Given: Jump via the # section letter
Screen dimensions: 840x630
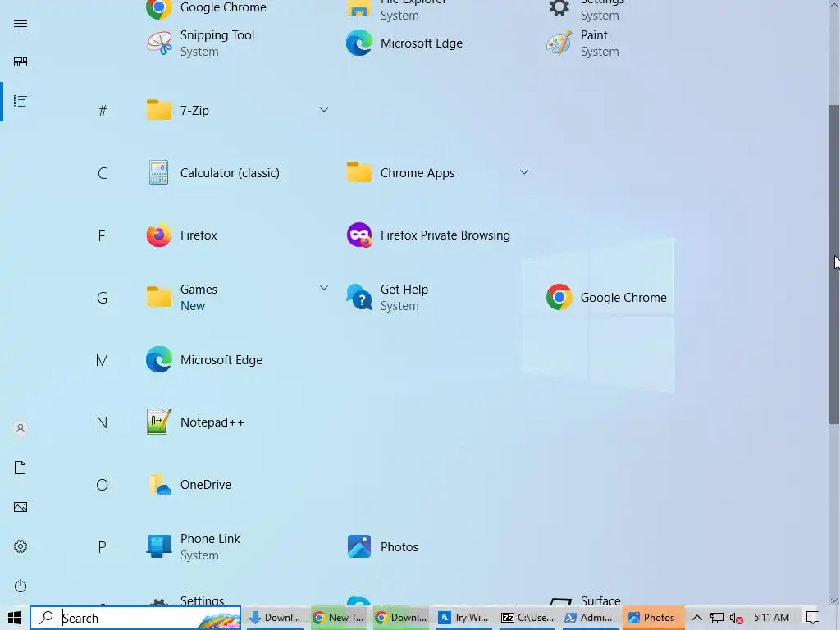Looking at the screenshot, I should pos(103,111).
